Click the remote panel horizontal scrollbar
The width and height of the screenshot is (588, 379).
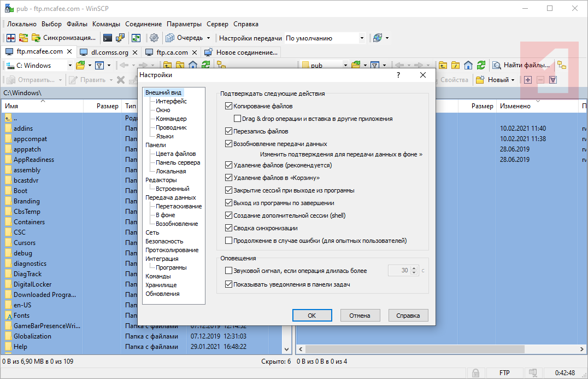414,349
